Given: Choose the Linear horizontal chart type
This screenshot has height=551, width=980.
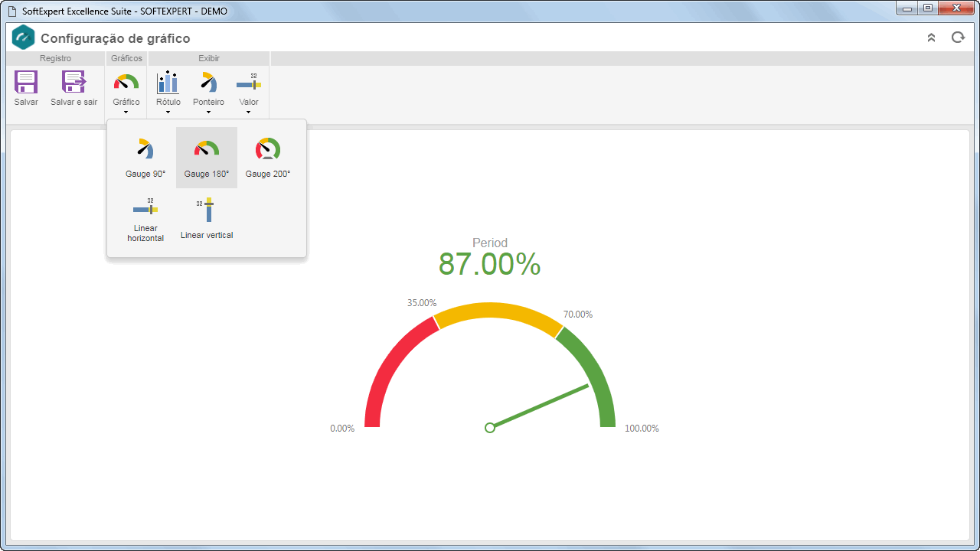Looking at the screenshot, I should click(145, 219).
